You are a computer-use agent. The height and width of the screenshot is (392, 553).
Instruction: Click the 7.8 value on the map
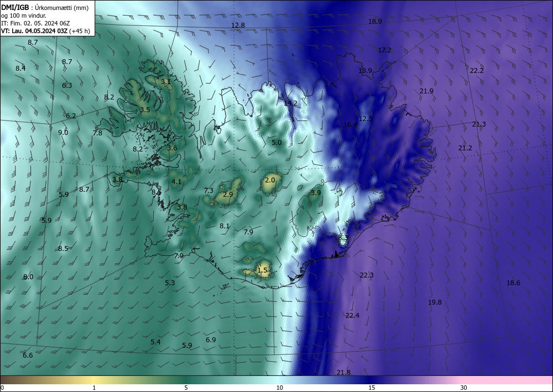click(97, 133)
